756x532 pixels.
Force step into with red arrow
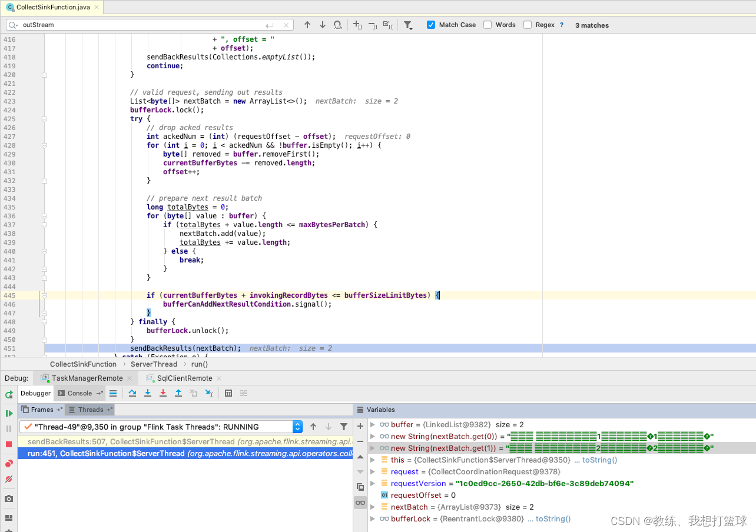[163, 393]
